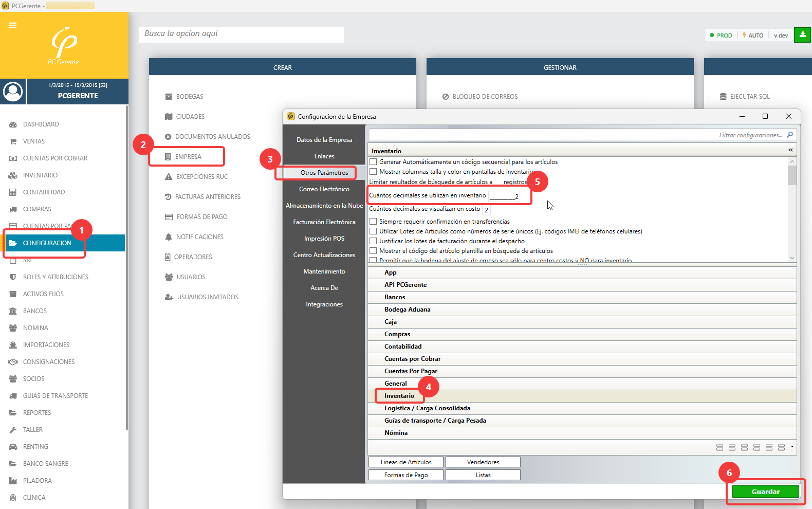The height and width of the screenshot is (509, 812).
Task: Open the Impresión POS tab
Action: [324, 239]
